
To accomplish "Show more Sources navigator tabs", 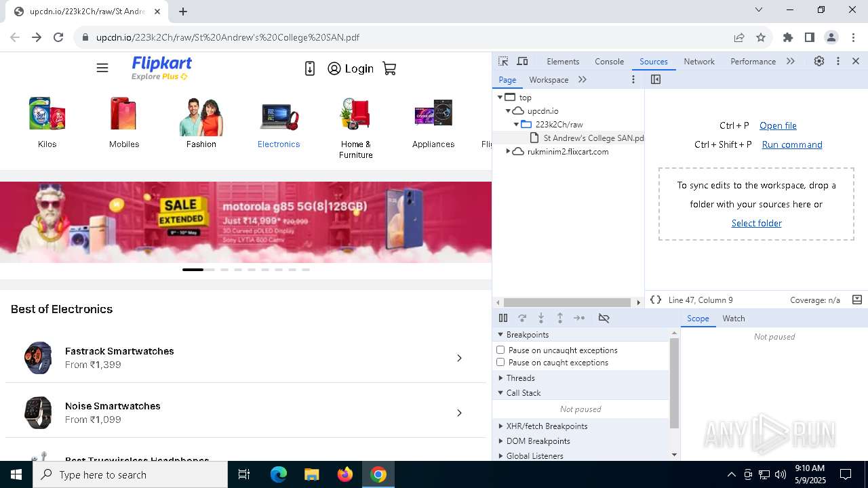I will click(583, 79).
